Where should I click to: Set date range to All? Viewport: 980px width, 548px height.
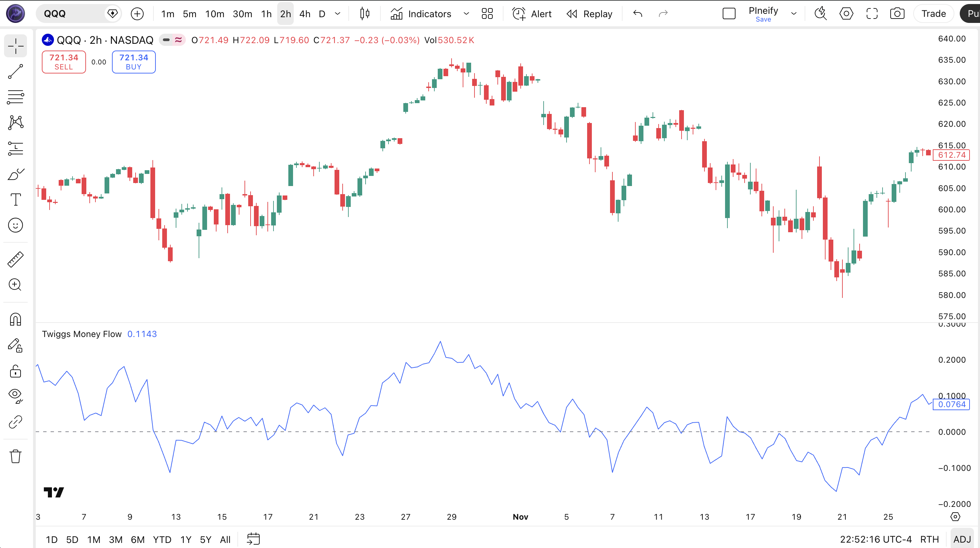pyautogui.click(x=225, y=539)
